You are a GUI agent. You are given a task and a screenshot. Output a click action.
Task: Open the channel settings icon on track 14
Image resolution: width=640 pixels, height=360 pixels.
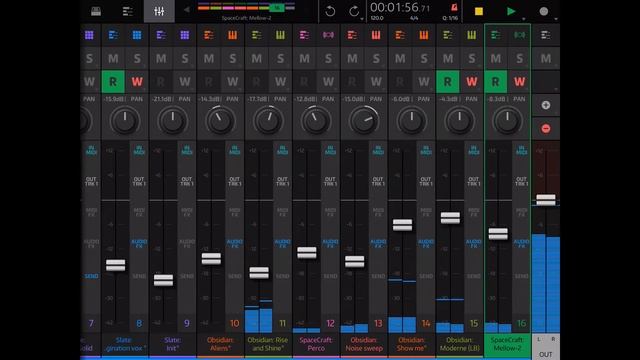click(400, 35)
